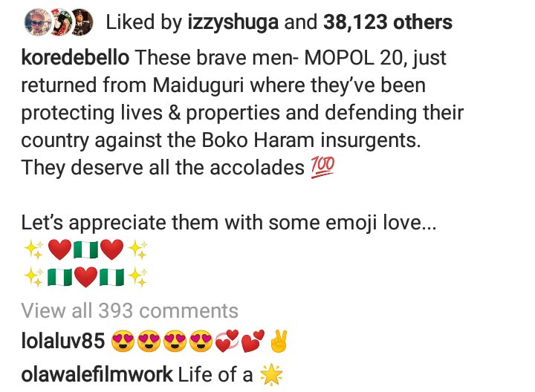
Task: Click the red 100 emoji in caption
Action: coord(322,168)
